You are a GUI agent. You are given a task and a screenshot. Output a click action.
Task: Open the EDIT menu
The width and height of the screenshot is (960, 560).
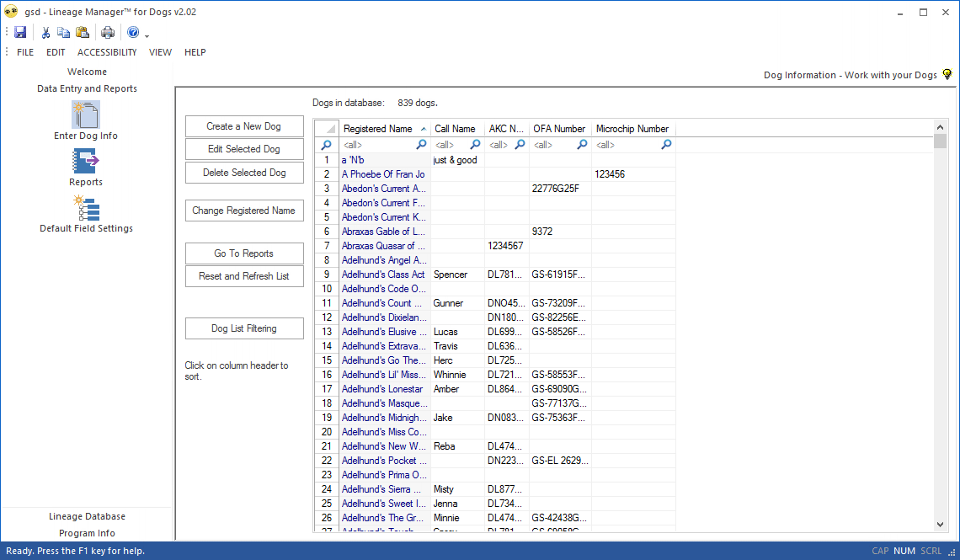(56, 52)
